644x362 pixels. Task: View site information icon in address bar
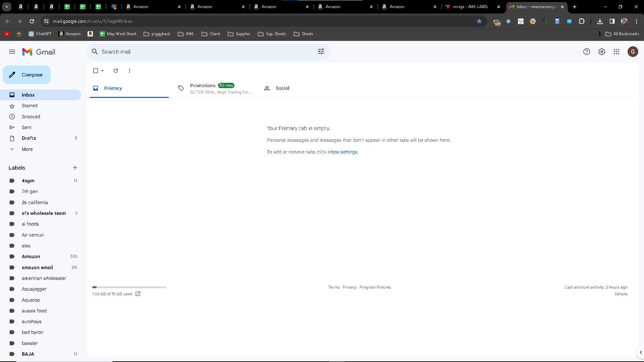click(x=46, y=21)
